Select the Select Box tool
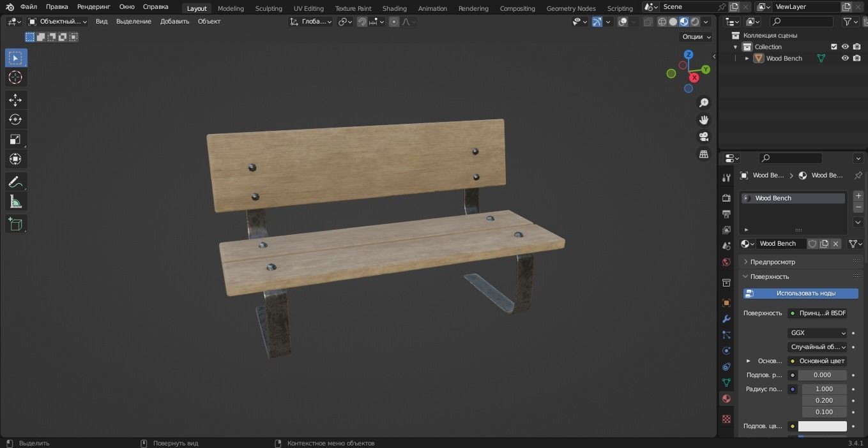 [16, 58]
